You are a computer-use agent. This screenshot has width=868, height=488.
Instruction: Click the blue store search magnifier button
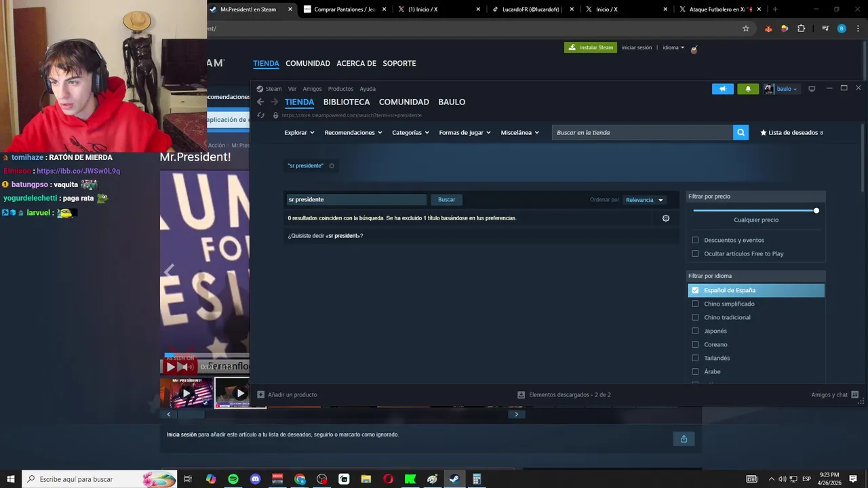click(741, 133)
